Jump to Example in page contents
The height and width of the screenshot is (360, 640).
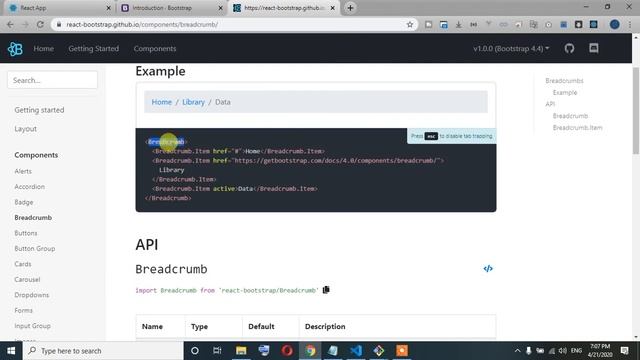pyautogui.click(x=565, y=93)
